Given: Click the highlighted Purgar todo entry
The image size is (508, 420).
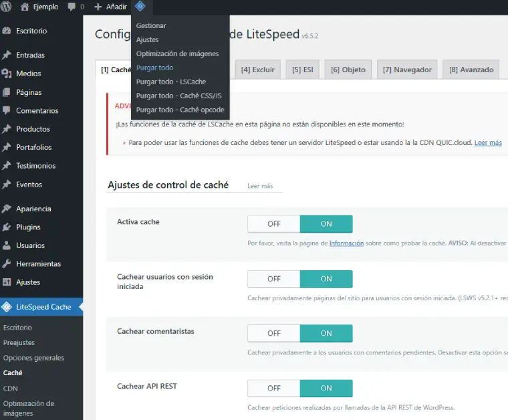Looking at the screenshot, I should click(154, 68).
